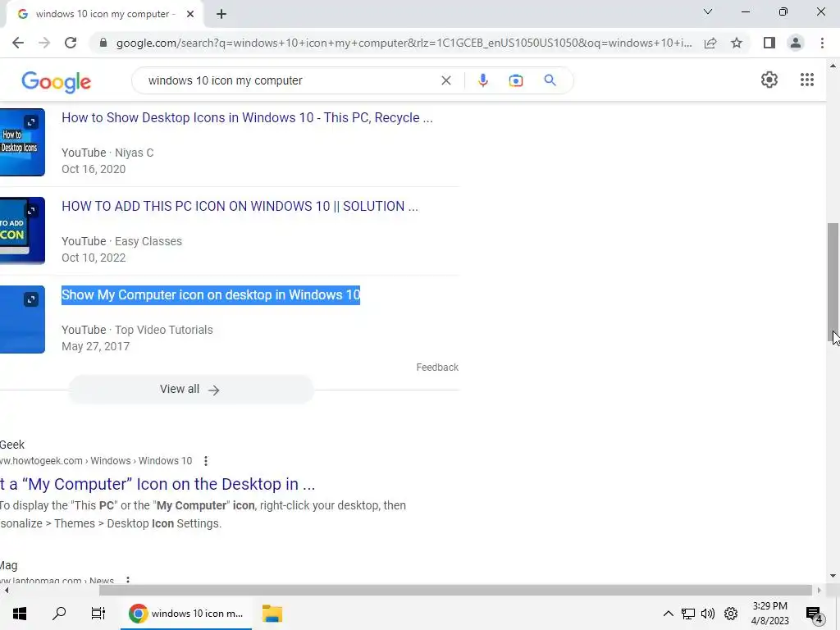Open the Chrome profile avatar
This screenshot has width=840, height=630.
coord(796,43)
